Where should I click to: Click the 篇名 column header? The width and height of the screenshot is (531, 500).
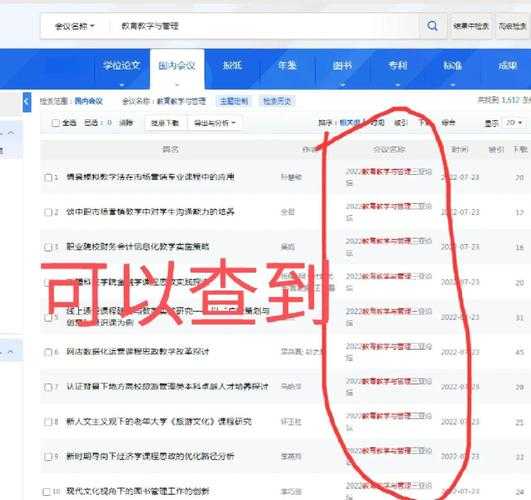(170, 149)
